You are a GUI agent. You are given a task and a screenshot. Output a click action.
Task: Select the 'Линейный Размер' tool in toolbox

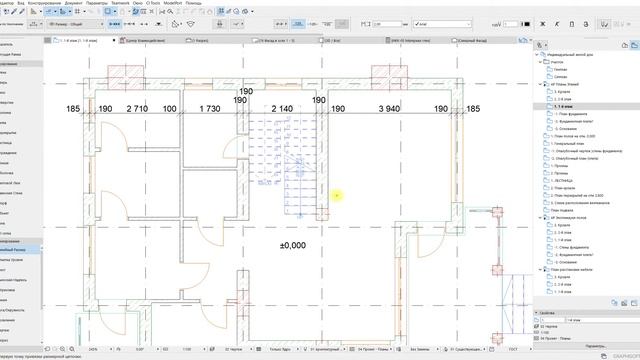[x=20, y=249]
